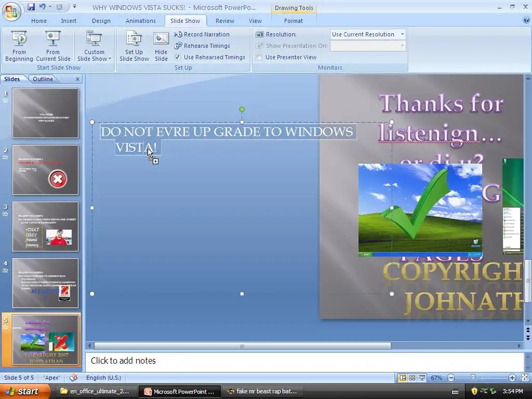Toggle Use Rehearsed Timings checkbox

tap(178, 57)
